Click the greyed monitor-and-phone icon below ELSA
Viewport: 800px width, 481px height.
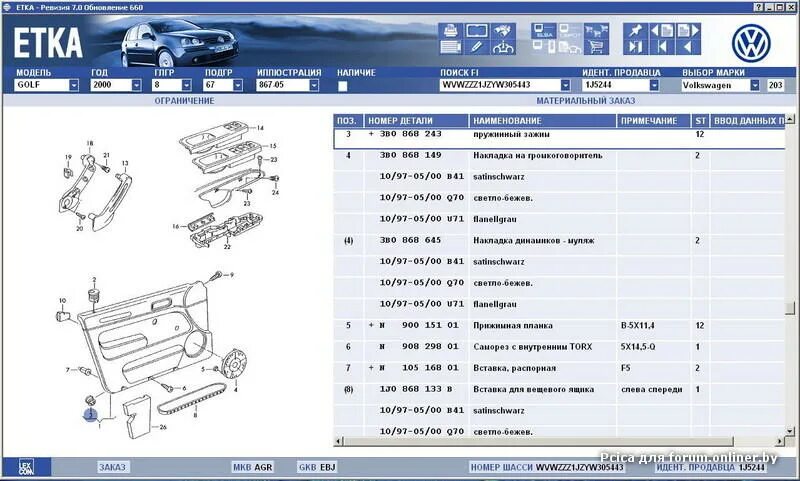click(543, 47)
